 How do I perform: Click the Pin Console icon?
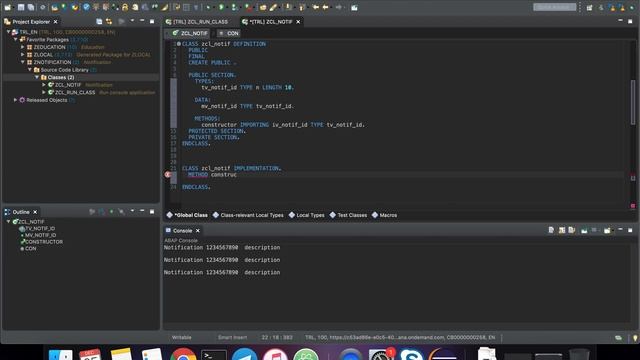(584, 230)
